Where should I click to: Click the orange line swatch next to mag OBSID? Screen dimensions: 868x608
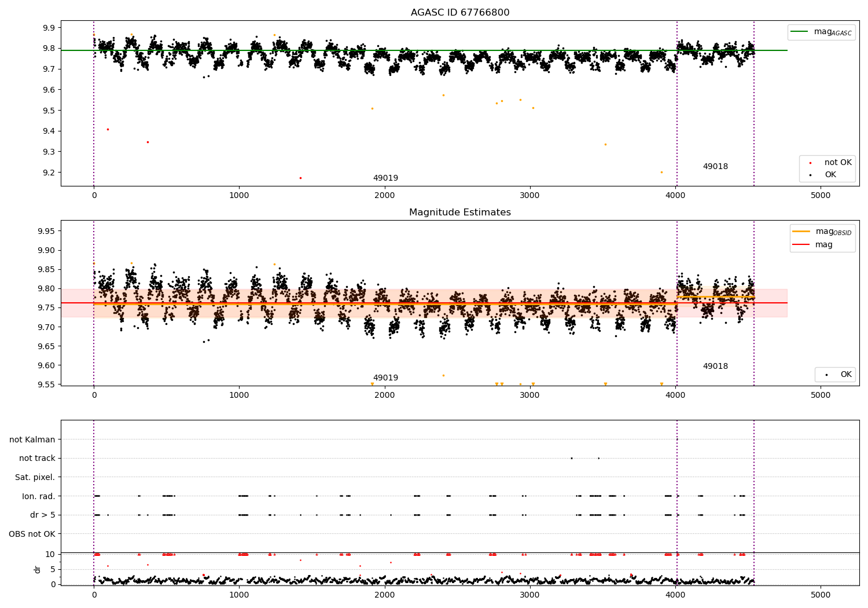pyautogui.click(x=801, y=232)
